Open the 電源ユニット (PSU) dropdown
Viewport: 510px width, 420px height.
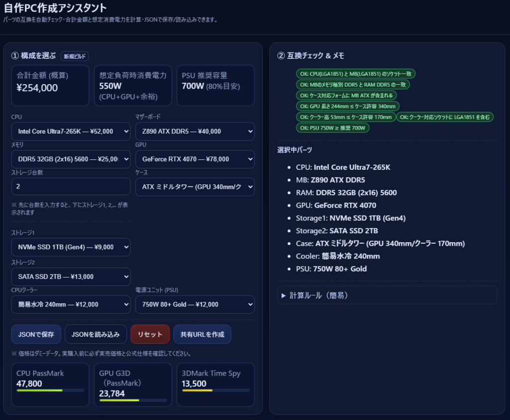195,304
